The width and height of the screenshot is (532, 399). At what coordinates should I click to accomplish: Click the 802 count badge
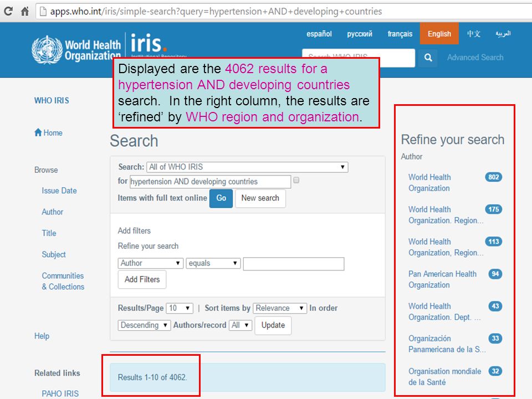coord(493,177)
